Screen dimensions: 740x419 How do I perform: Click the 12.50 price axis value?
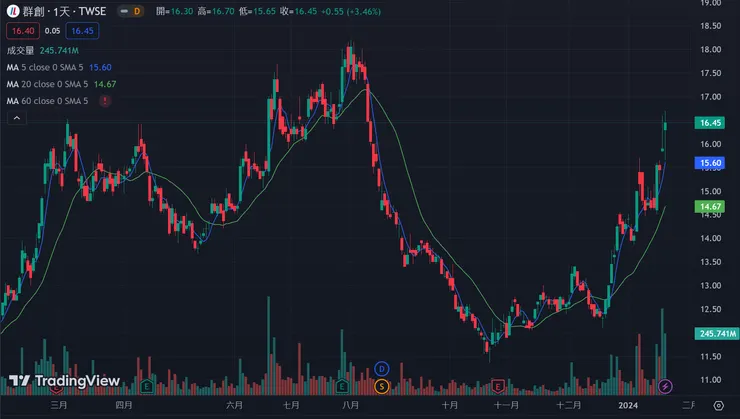(711, 309)
